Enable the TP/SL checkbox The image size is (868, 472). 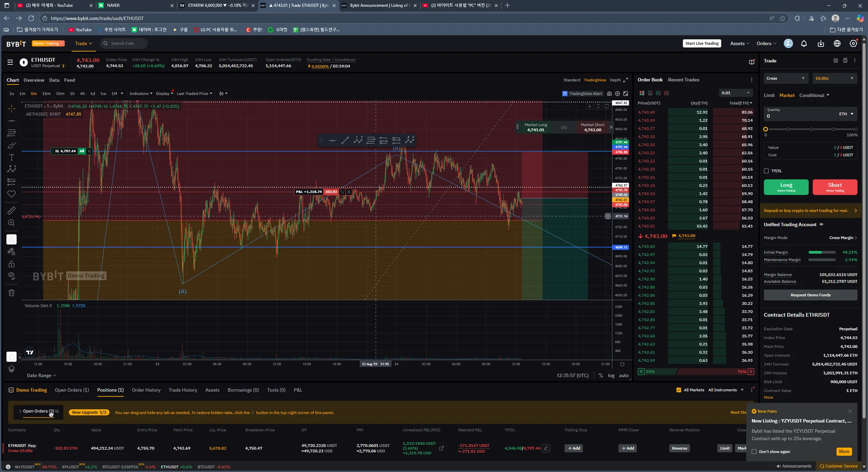coord(766,171)
